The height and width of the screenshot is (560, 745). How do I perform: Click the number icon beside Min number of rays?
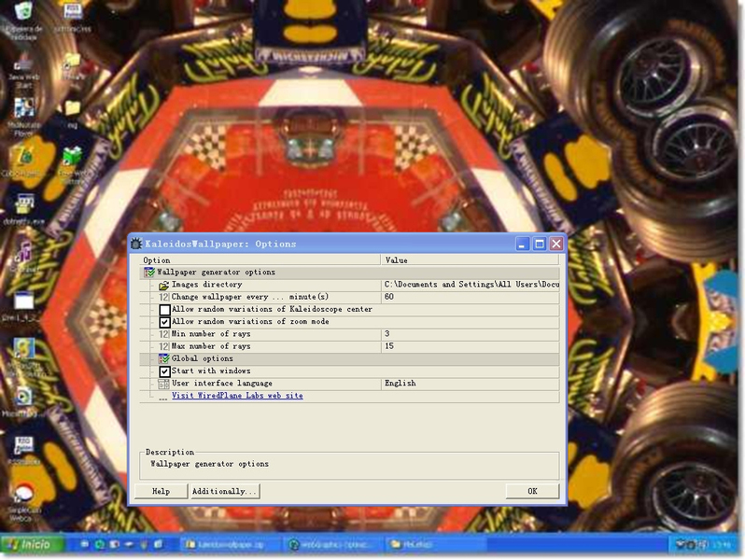(164, 334)
